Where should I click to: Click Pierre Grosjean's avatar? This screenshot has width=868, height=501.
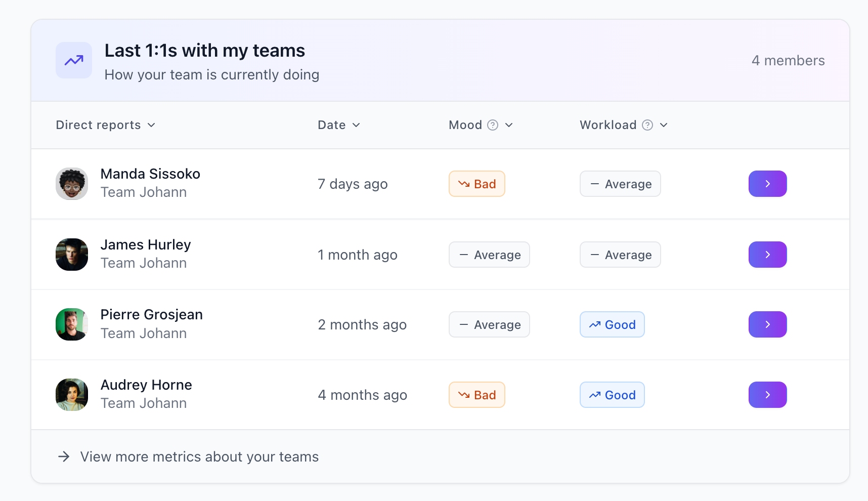pyautogui.click(x=71, y=324)
